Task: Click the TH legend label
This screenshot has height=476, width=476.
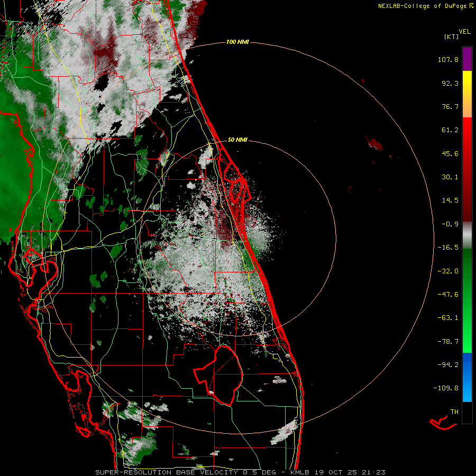Action: (x=454, y=412)
